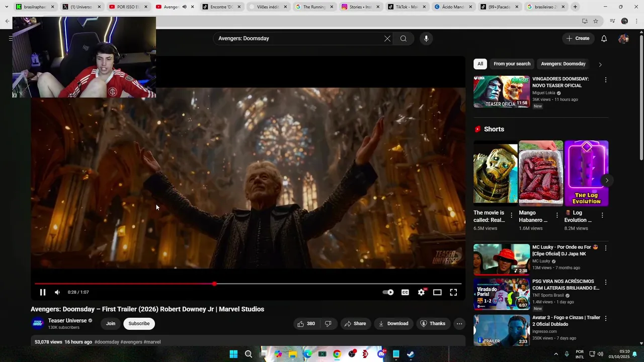
Task: Click the Share button
Action: click(355, 324)
